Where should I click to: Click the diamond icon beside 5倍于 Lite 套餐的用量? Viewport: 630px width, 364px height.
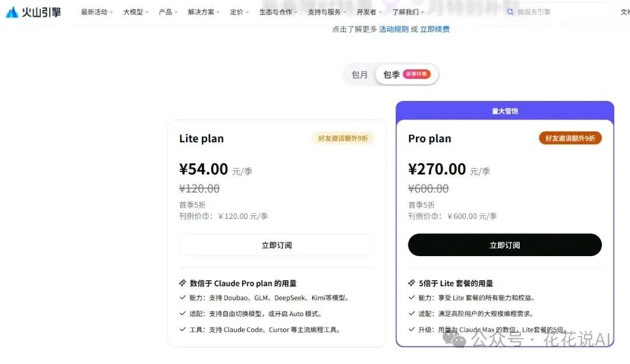click(x=411, y=283)
